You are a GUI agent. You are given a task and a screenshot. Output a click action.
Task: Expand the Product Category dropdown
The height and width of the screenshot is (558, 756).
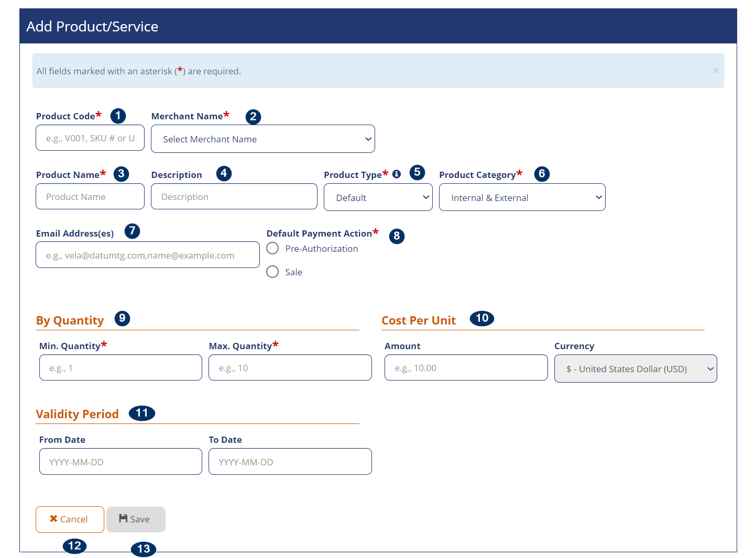click(x=522, y=198)
